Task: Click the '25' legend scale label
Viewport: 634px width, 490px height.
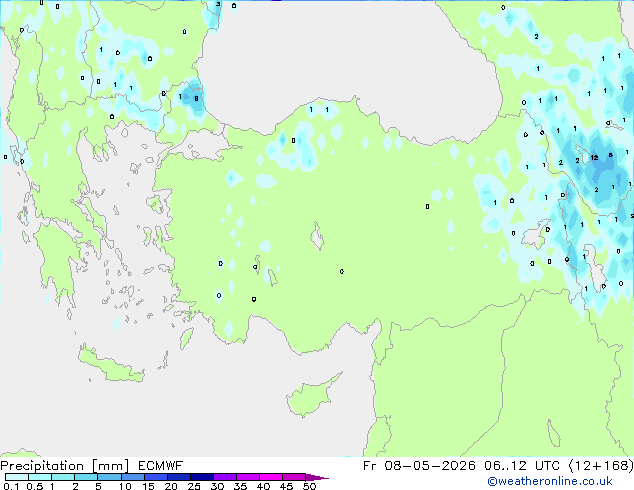Action: point(194,486)
